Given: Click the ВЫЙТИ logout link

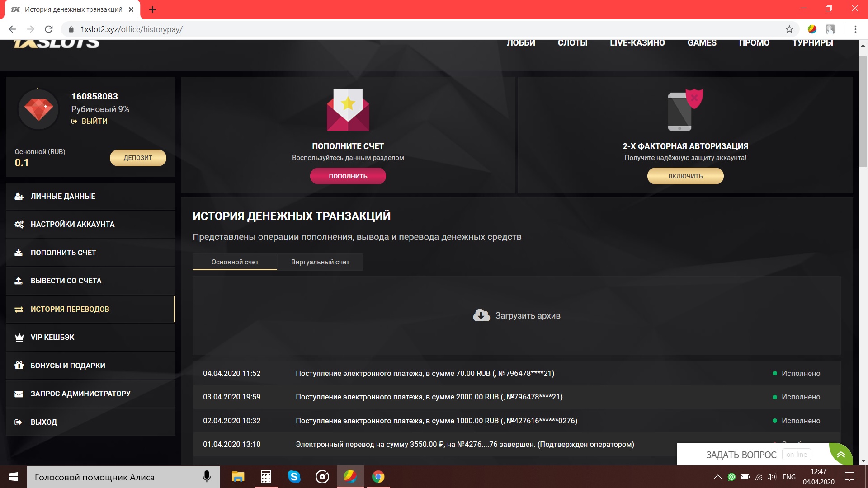Looking at the screenshot, I should [x=94, y=121].
